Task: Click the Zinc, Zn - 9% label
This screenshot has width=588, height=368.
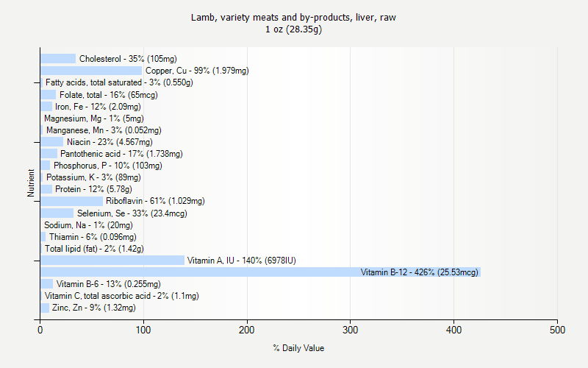Action: coord(94,308)
